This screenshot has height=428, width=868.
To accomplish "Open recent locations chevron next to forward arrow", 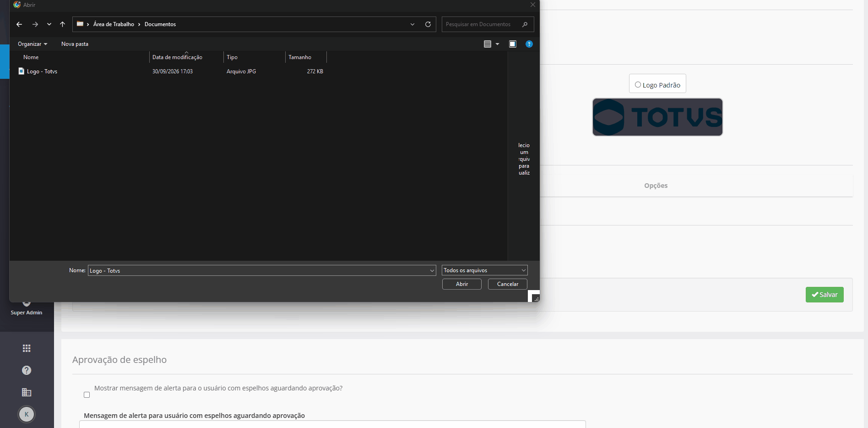I will (49, 24).
